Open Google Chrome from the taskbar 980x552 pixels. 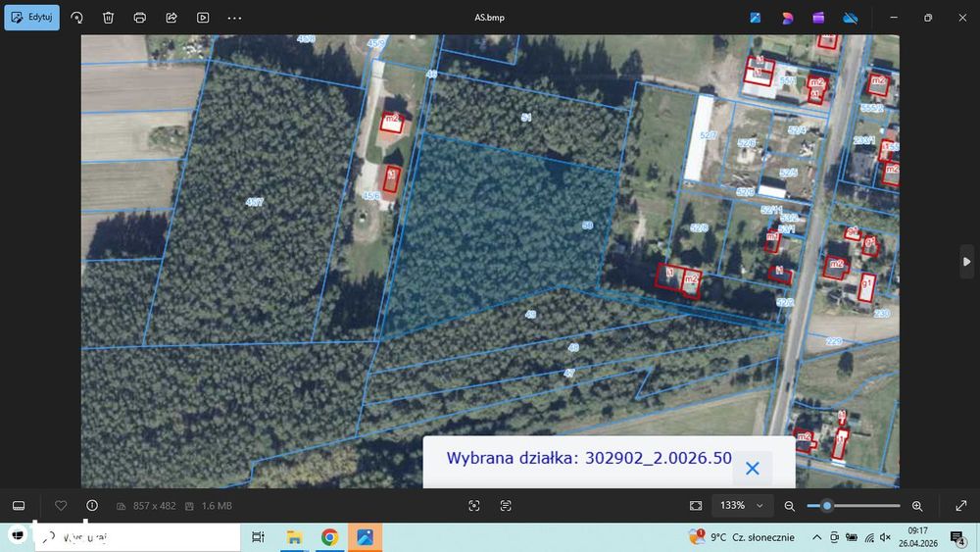coord(329,537)
